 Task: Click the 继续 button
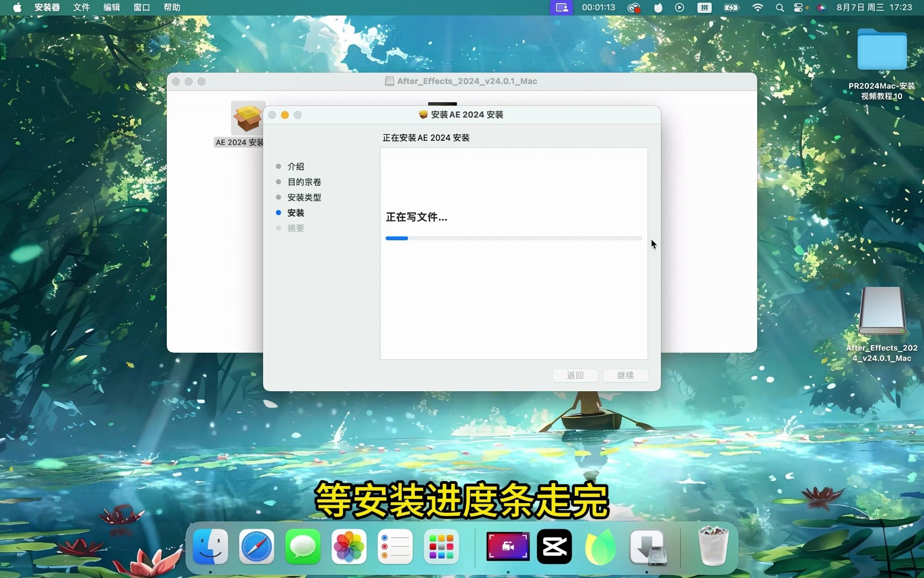(626, 375)
